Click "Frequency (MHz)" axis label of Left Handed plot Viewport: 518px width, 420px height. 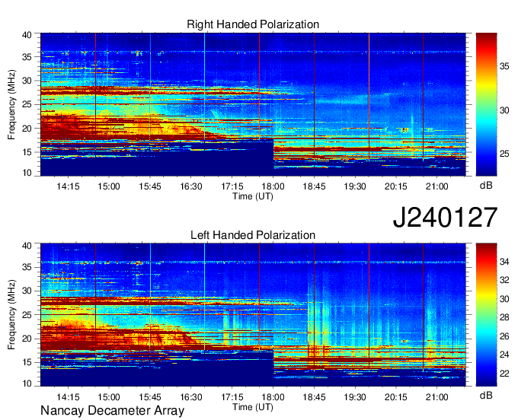(x=11, y=315)
